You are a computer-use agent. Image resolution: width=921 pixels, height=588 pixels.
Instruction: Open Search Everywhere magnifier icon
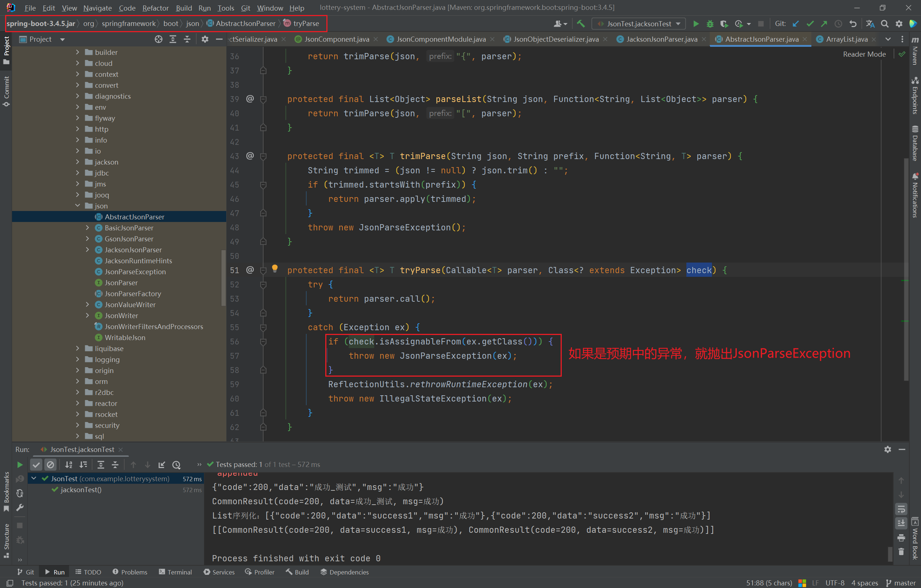(885, 24)
